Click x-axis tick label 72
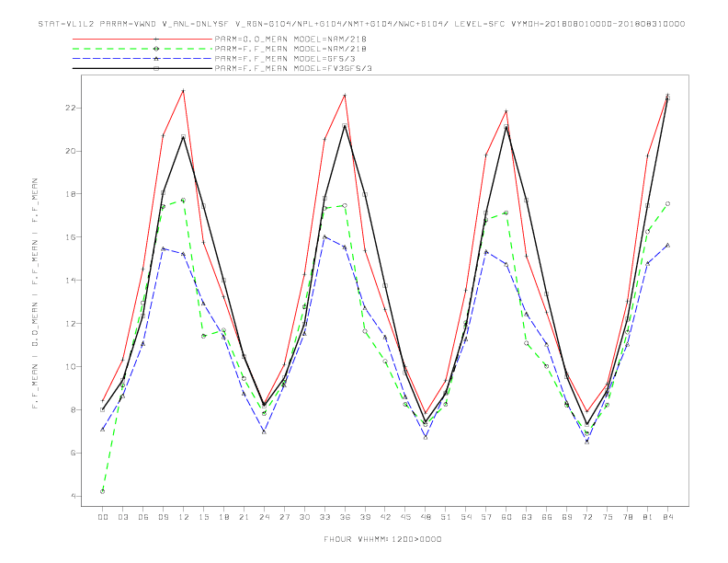Image resolution: width=728 pixels, height=563 pixels. pyautogui.click(x=587, y=517)
